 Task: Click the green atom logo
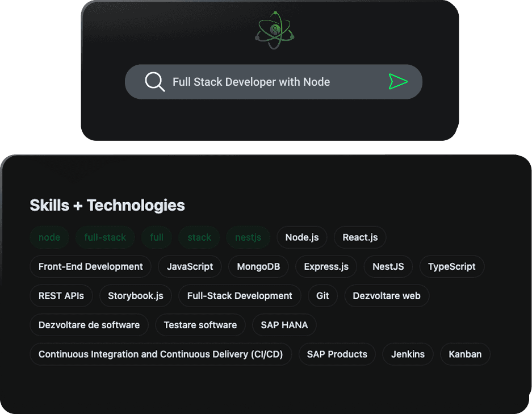coord(275,30)
